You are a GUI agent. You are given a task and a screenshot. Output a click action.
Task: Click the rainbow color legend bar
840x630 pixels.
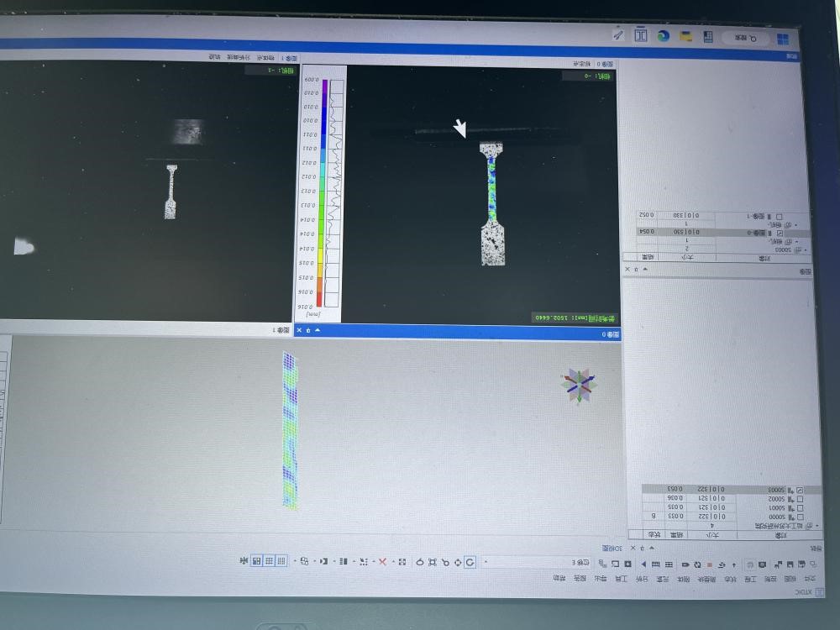tap(319, 193)
